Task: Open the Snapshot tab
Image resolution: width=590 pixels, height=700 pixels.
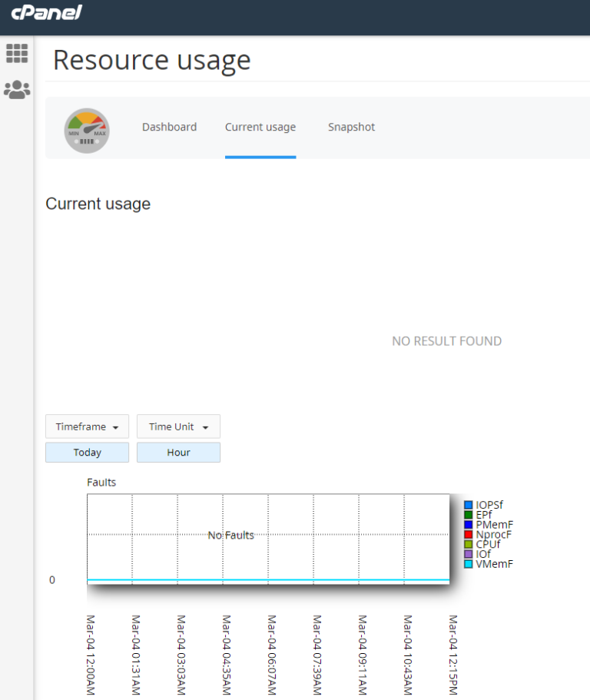Action: click(x=351, y=127)
